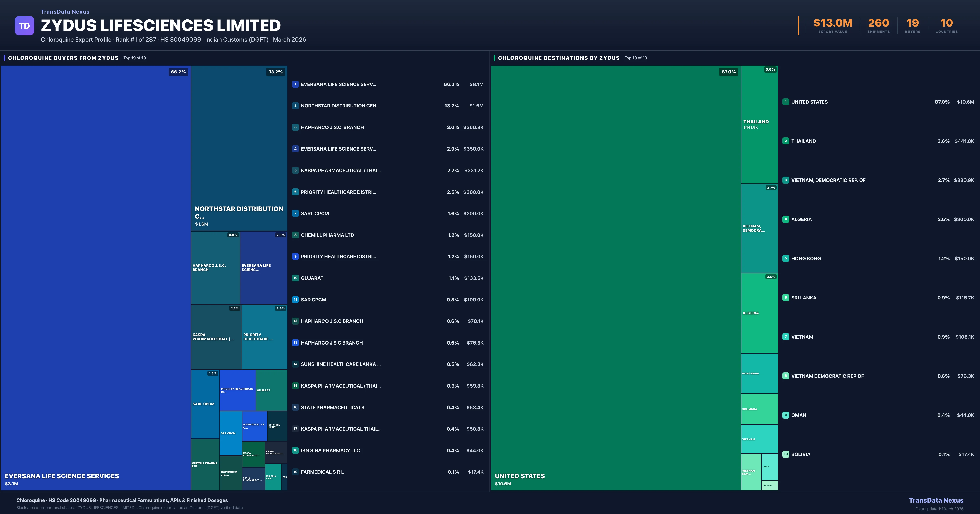The width and height of the screenshot is (980, 514).
Task: Click rank badge 10 beside BOLIVIA
Action: [786, 454]
